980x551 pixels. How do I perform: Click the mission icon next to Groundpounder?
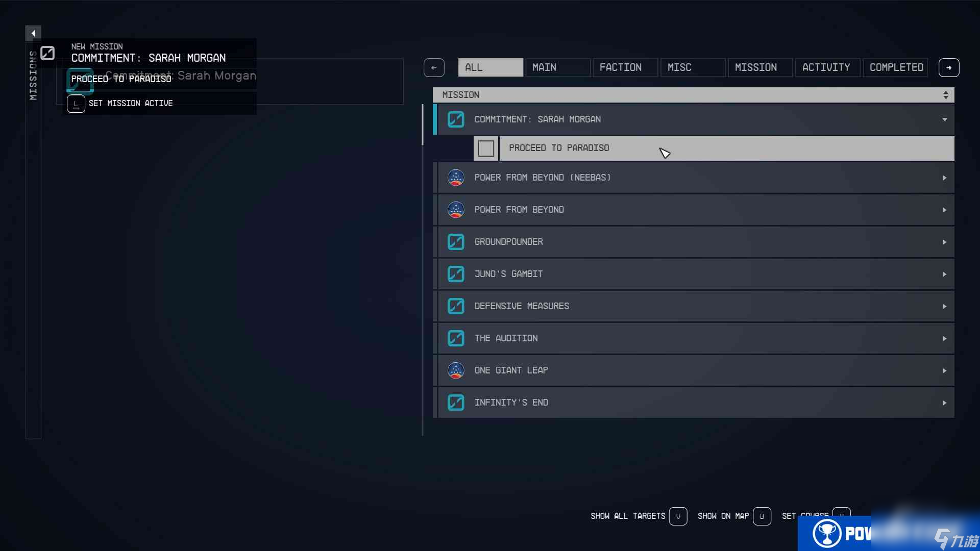(x=456, y=241)
